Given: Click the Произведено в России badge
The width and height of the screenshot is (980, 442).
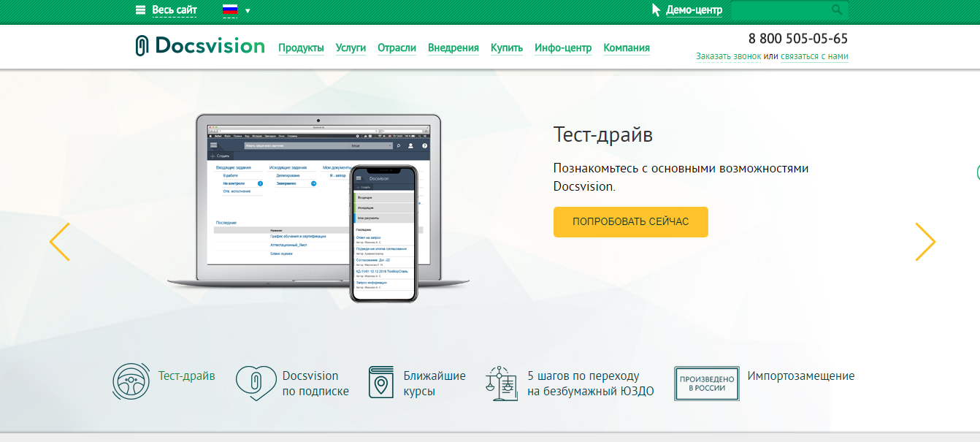Looking at the screenshot, I should coord(707,384).
